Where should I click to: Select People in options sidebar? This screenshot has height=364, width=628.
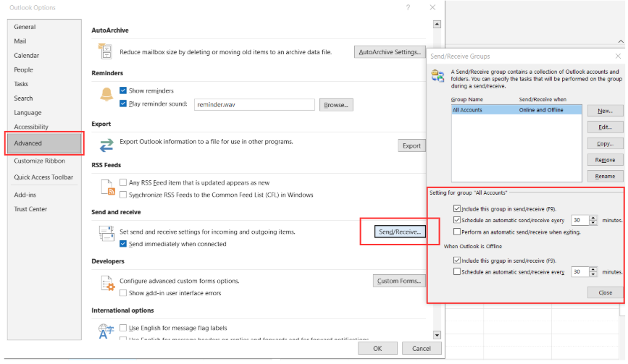tap(44, 70)
